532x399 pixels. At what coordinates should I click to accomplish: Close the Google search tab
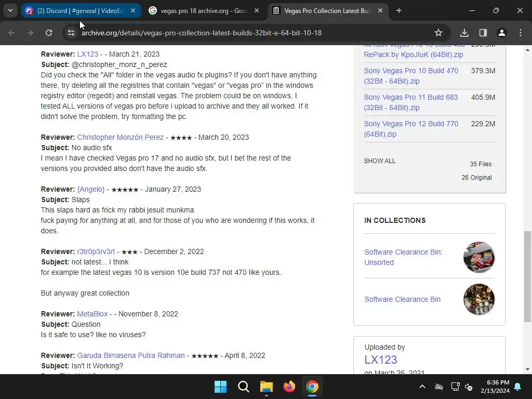tap(257, 10)
